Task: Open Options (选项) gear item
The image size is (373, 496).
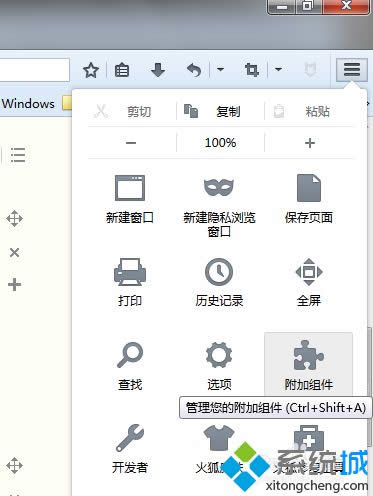Action: [x=219, y=366]
